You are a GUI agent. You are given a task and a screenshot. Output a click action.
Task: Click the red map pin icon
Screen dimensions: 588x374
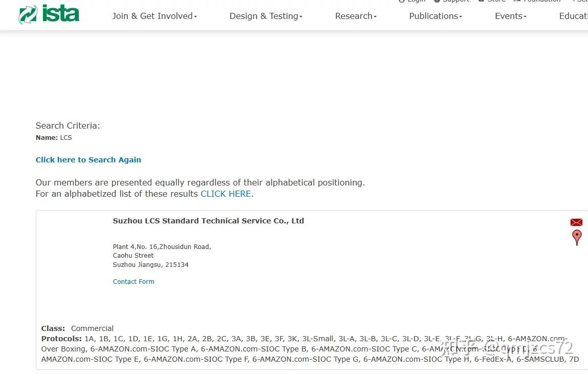coord(577,237)
